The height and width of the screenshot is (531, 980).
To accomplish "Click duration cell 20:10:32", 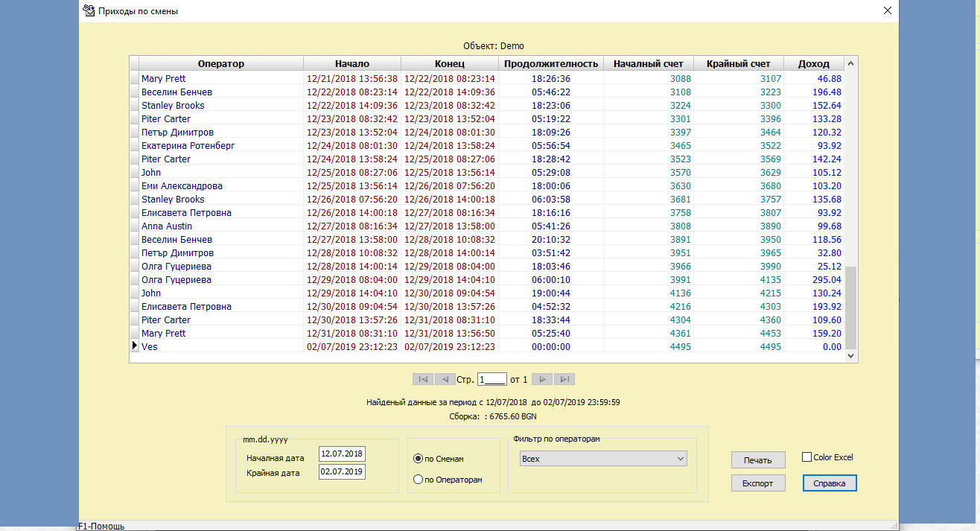I will 551,240.
